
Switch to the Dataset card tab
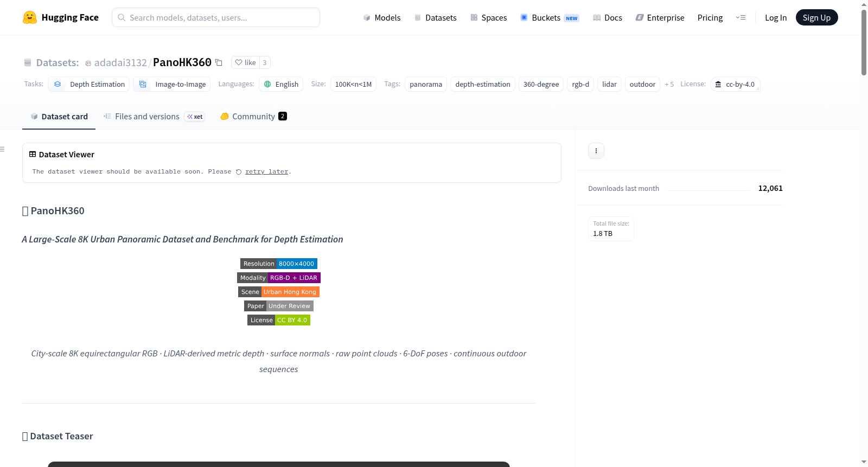(x=59, y=117)
